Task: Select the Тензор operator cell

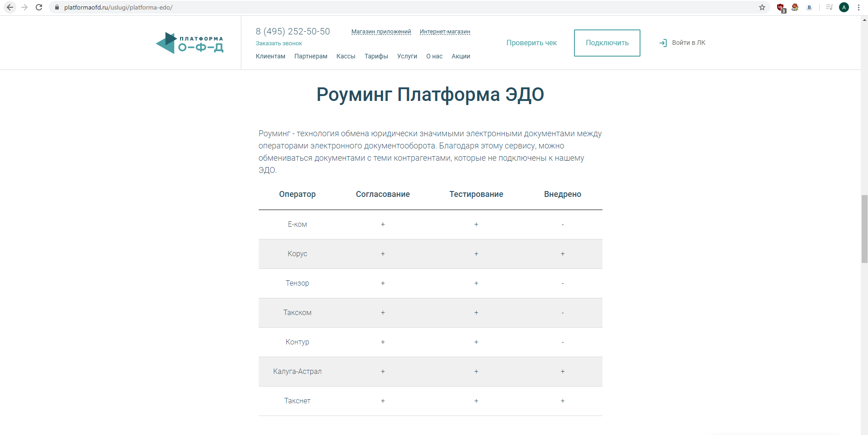Action: [x=298, y=283]
